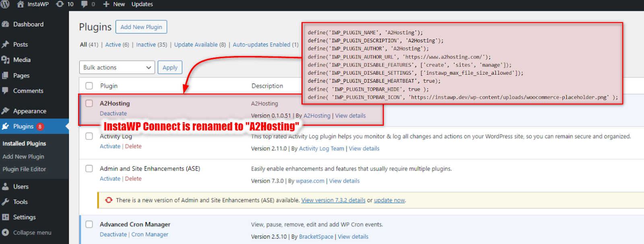Sort by the Plugin column header
The height and width of the screenshot is (244, 644).
pos(109,86)
